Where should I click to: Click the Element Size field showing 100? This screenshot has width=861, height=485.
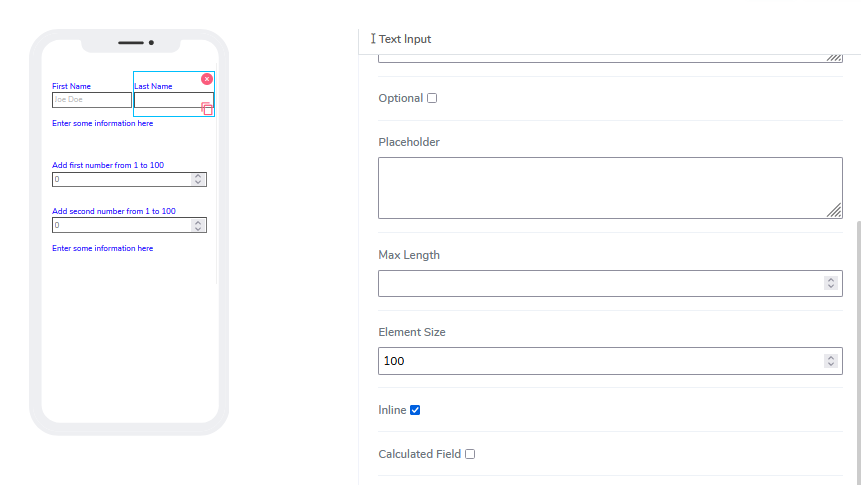coord(600,361)
